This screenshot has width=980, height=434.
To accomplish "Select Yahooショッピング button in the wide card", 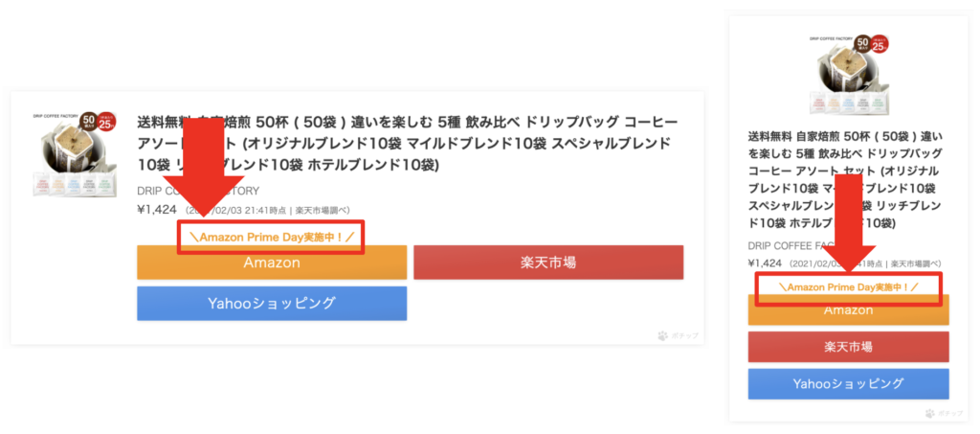I will [272, 304].
